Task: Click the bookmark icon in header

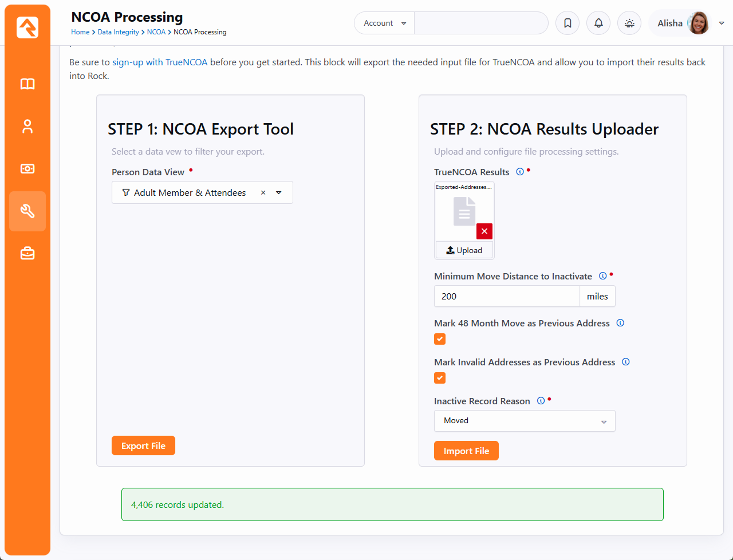Action: [568, 23]
